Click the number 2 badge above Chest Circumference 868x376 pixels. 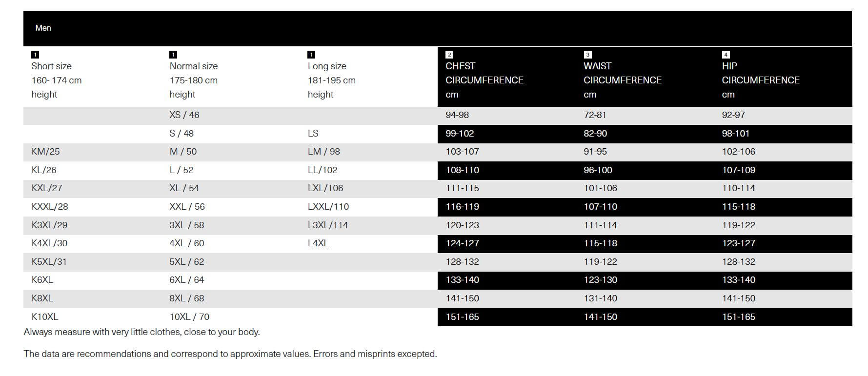449,55
